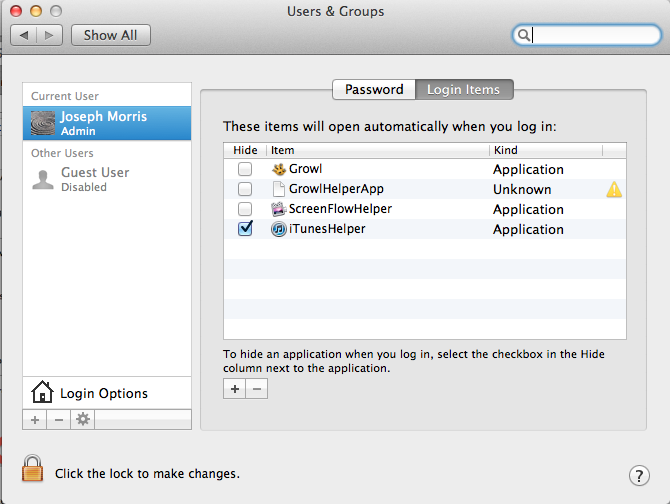Add a login item with plus button

coord(235,389)
